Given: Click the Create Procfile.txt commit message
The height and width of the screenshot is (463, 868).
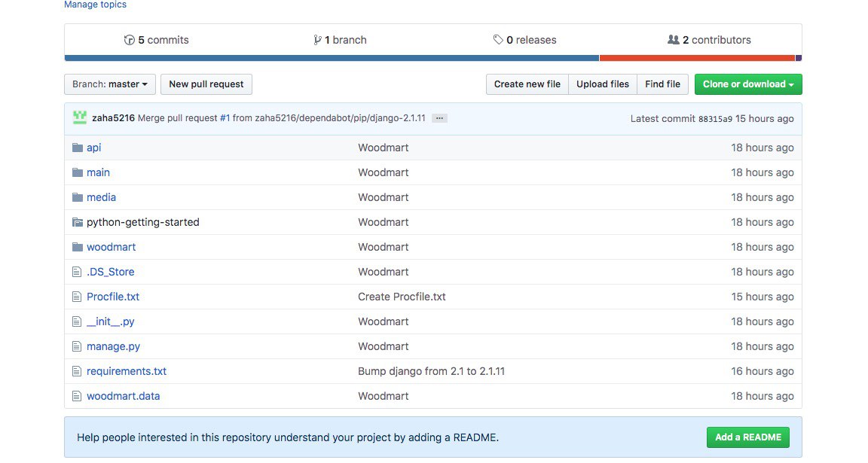Looking at the screenshot, I should click(402, 297).
